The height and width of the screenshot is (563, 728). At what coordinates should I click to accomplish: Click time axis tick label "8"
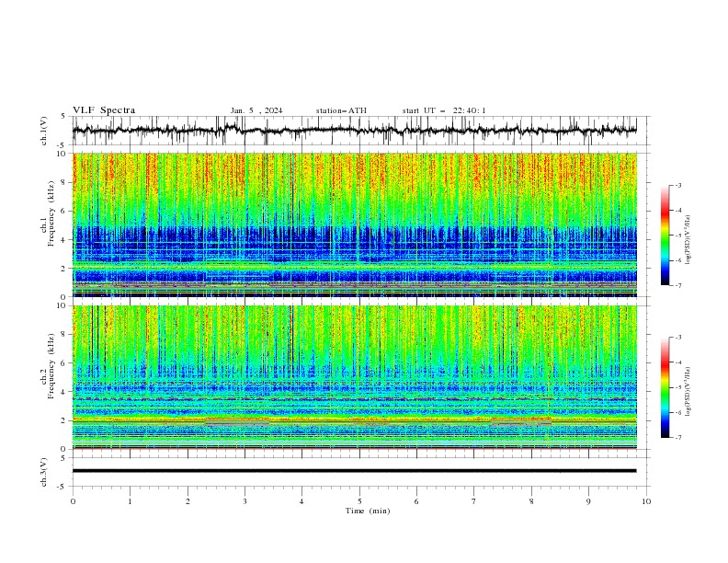click(x=531, y=501)
